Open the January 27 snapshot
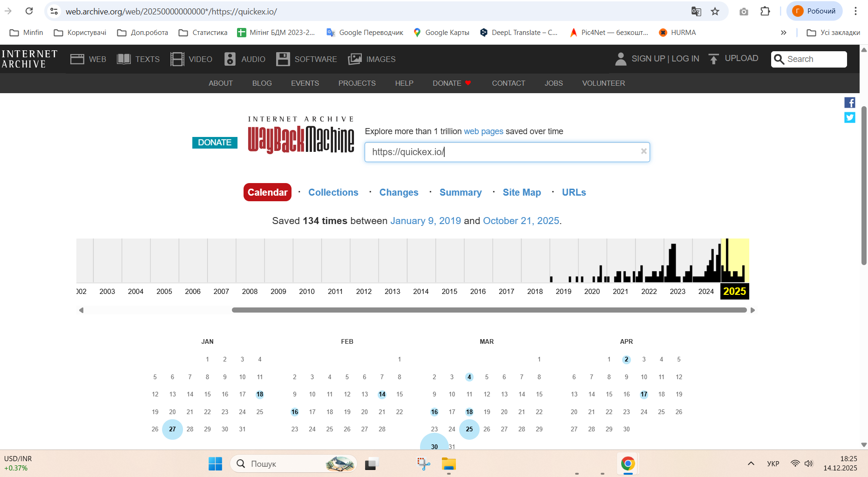 click(x=172, y=429)
